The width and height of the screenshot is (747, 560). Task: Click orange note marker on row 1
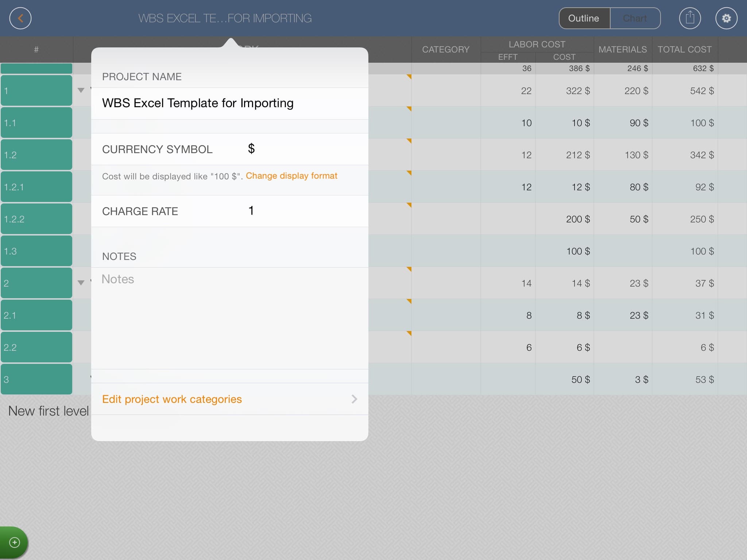[409, 77]
